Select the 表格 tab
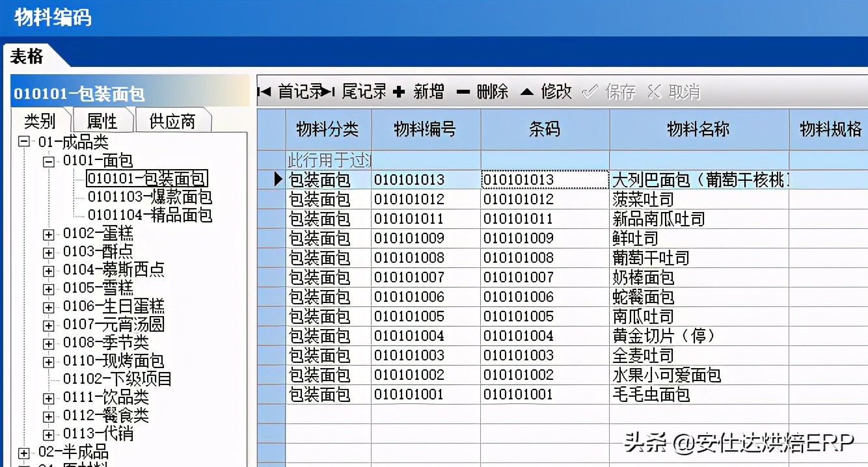Screen dimensions: 868x467 click(x=28, y=57)
